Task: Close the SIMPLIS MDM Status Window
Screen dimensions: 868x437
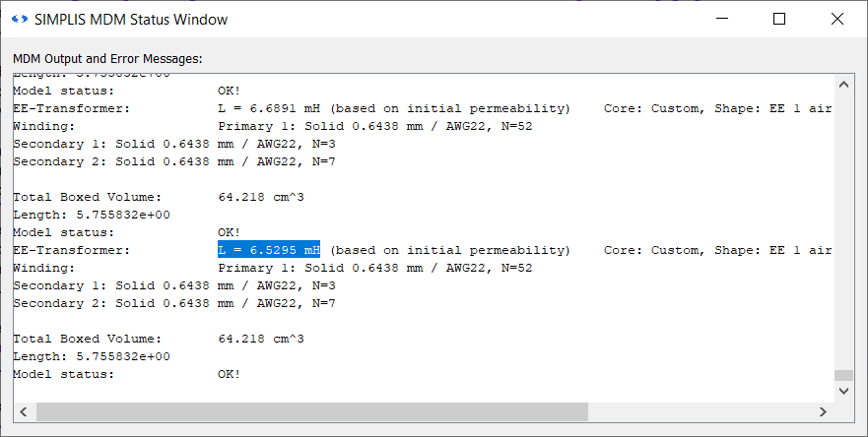Action: (837, 20)
